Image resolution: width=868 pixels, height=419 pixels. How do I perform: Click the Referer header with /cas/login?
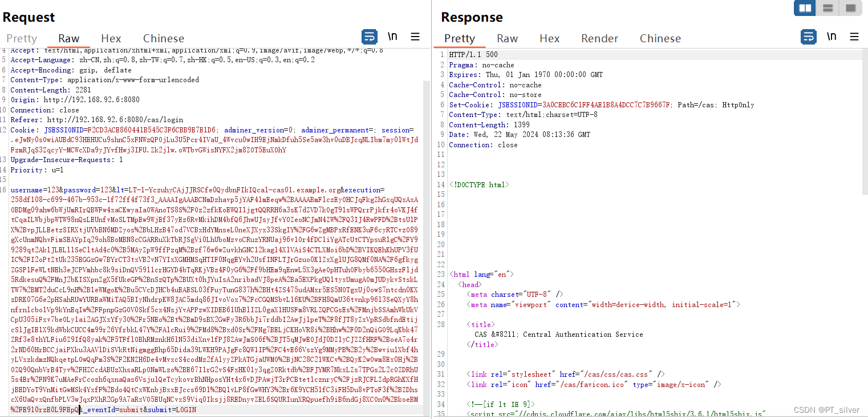[x=97, y=120]
